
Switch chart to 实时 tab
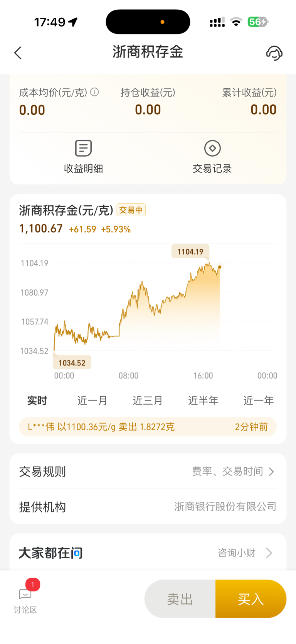tap(37, 401)
